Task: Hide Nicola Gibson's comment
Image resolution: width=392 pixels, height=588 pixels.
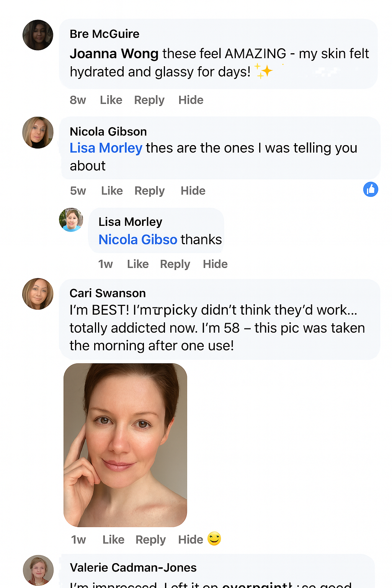Action: (193, 191)
